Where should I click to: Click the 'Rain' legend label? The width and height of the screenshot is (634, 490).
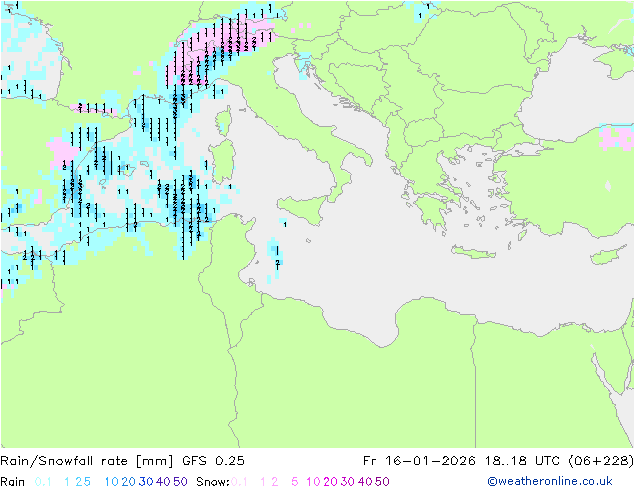[13, 482]
